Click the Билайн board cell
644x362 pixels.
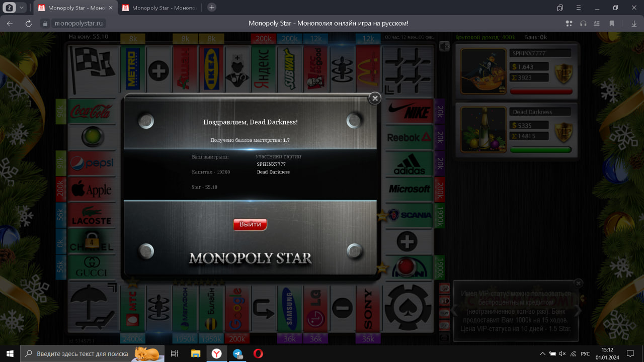coord(211,308)
